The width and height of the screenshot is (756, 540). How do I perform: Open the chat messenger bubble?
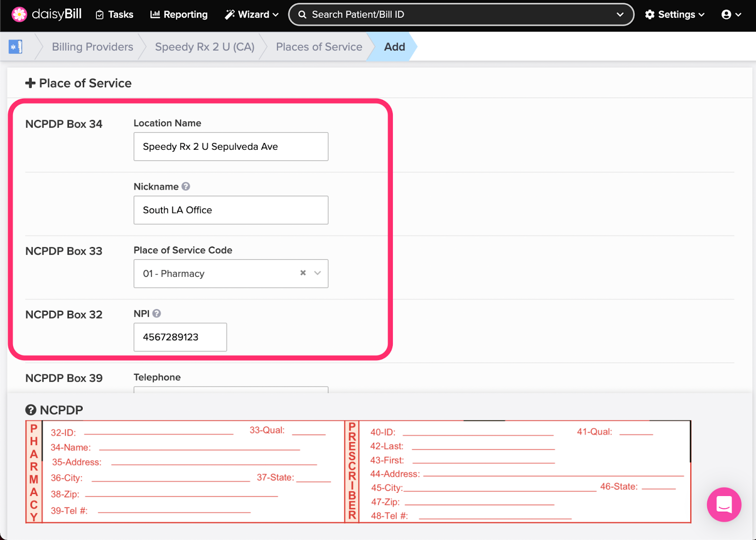tap(724, 505)
